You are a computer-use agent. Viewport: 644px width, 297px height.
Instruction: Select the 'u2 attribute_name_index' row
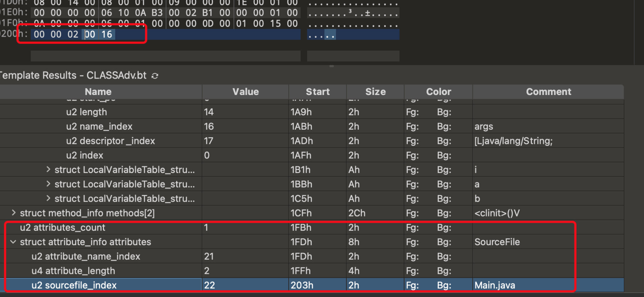pos(312,256)
